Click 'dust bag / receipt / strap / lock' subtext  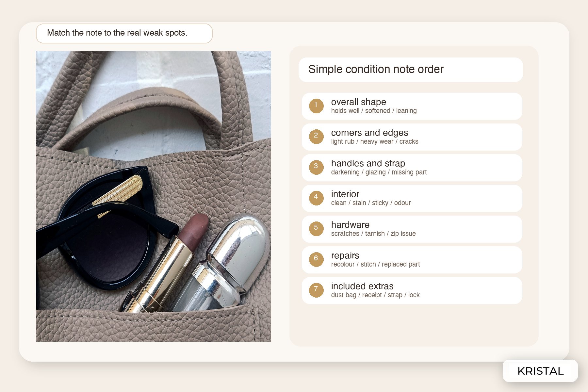coord(375,295)
